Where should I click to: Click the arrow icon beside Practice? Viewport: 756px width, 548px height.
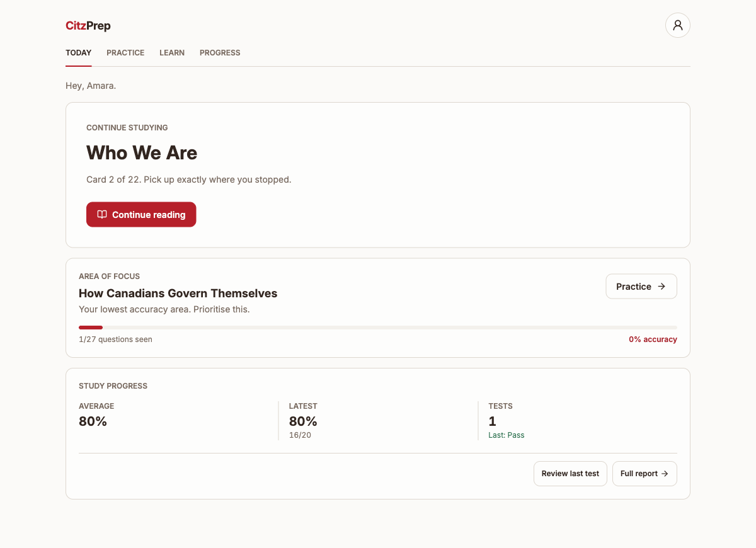(661, 287)
